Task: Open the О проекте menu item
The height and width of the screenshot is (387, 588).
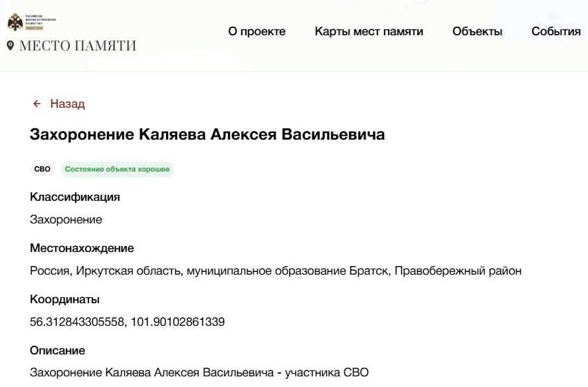Action: [256, 31]
